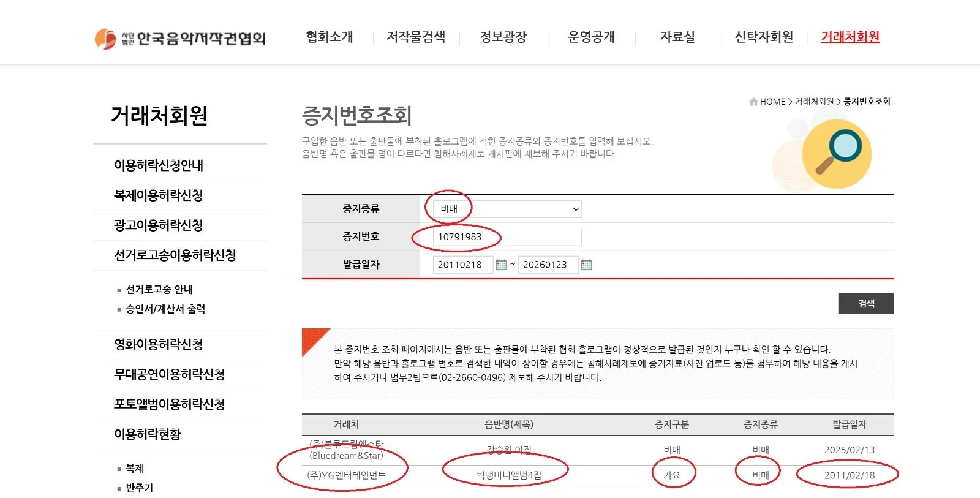The image size is (980, 498).
Task: Click the 증지번호 input field with 10791983
Action: [507, 237]
